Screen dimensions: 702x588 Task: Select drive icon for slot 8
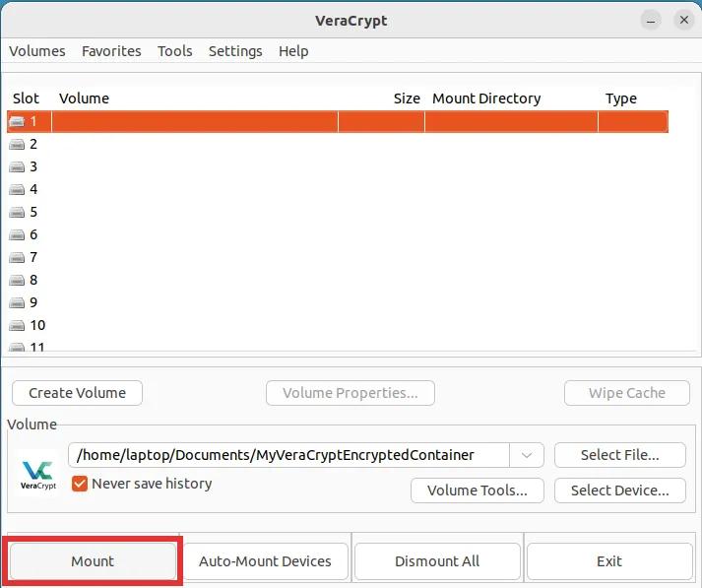tap(17, 280)
